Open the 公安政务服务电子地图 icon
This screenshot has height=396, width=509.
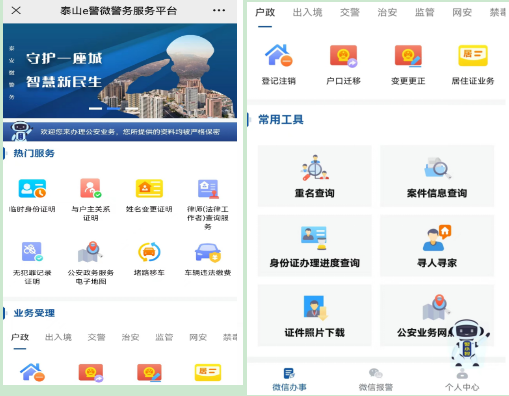pyautogui.click(x=91, y=252)
